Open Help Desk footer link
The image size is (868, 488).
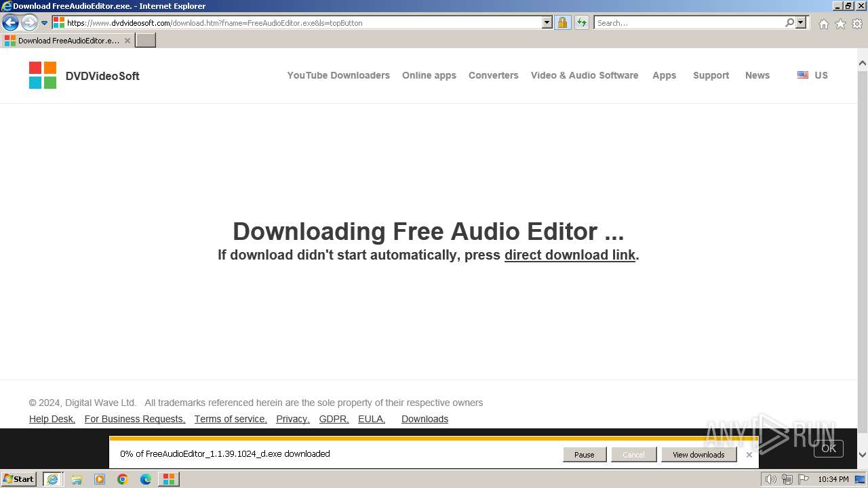pyautogui.click(x=52, y=419)
